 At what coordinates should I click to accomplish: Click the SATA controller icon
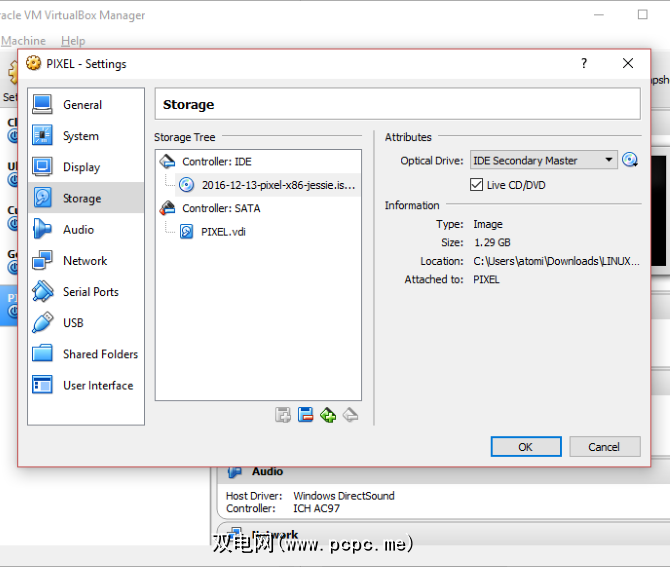click(x=168, y=208)
